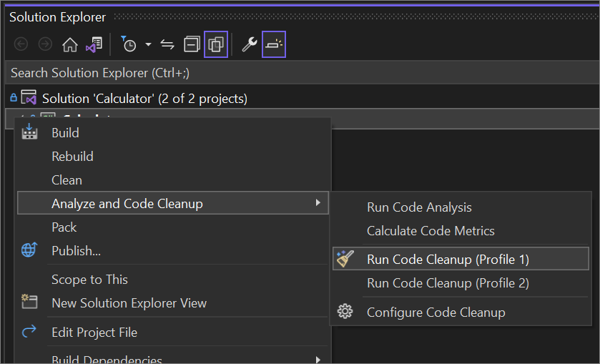The height and width of the screenshot is (364, 600).
Task: Open Pending Changes Filter dropdown arrow
Action: 149,45
